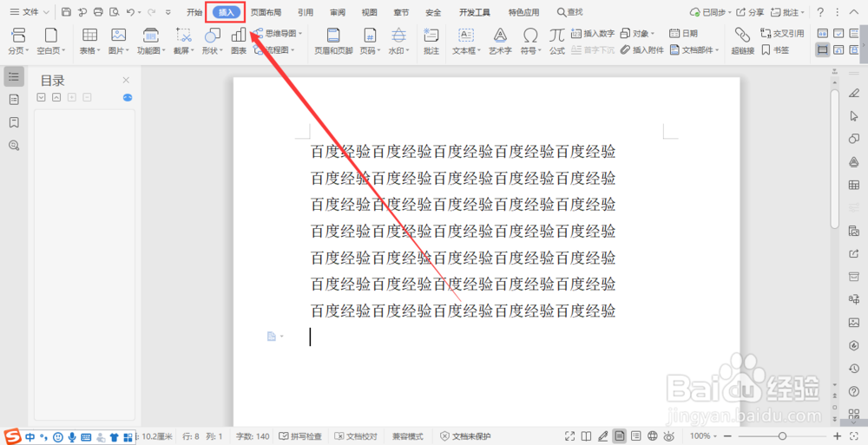
Task: Click the Print icon in quick access toolbar
Action: pos(99,11)
